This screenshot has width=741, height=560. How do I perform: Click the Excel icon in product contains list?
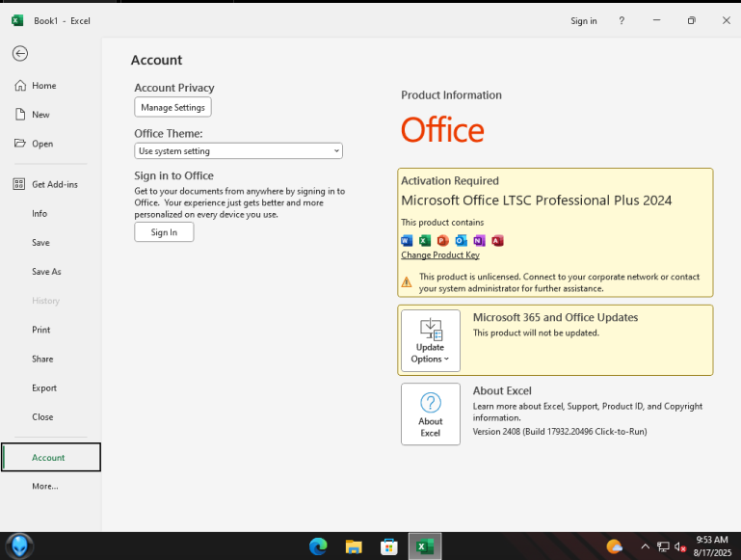tap(425, 241)
